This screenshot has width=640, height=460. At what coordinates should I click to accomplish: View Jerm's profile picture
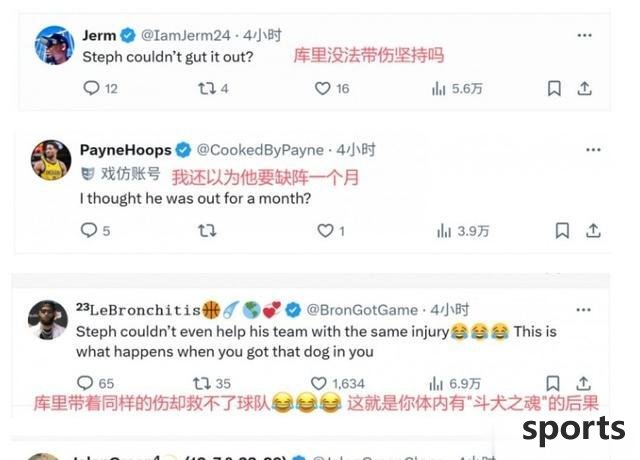pos(54,45)
